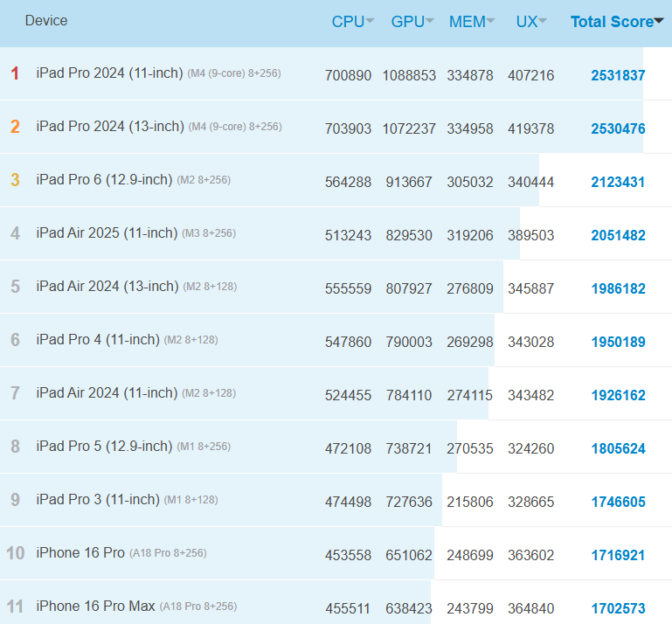The image size is (672, 624).
Task: Select iPad Pro 6 (12.9-inch) device name
Action: 104,179
